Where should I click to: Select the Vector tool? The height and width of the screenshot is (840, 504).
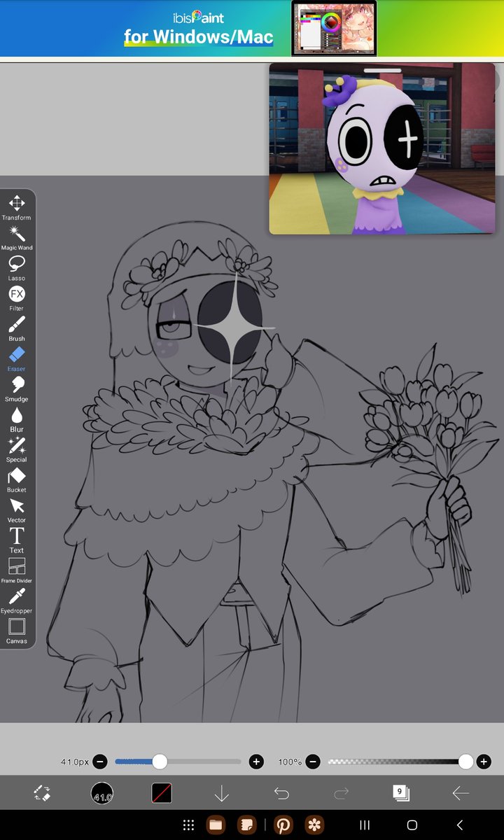tap(16, 510)
